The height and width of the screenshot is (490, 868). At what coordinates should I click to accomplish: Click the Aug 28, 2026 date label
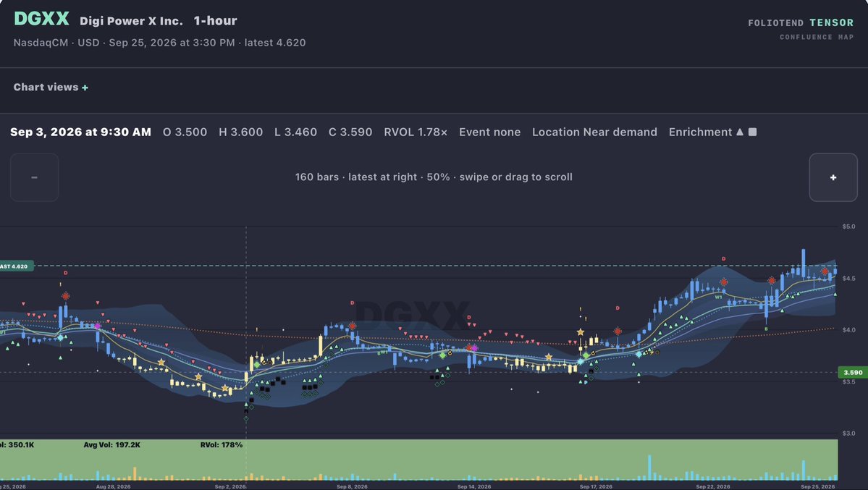coord(114,486)
